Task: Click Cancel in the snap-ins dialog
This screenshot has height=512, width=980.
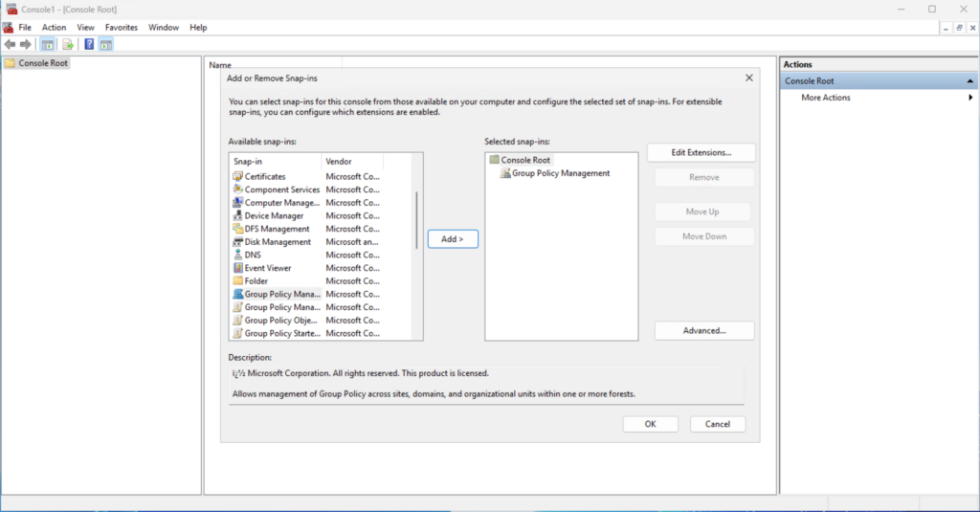Action: click(718, 424)
